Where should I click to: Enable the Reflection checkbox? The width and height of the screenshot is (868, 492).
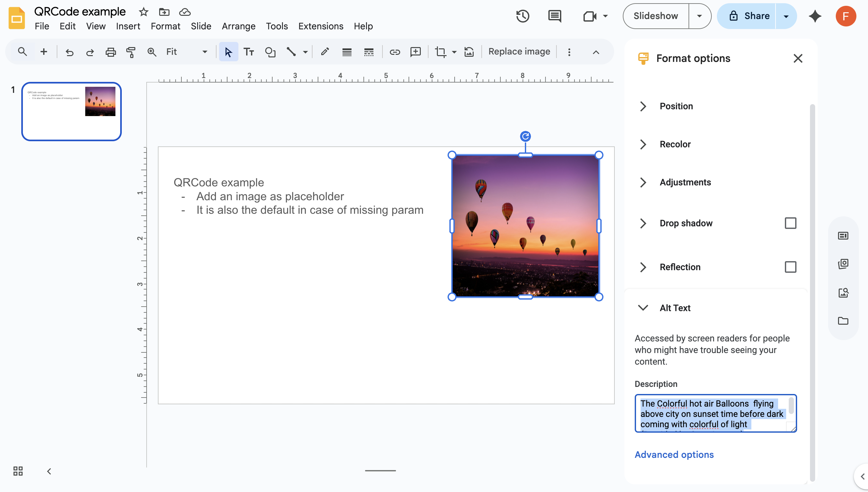click(x=790, y=267)
